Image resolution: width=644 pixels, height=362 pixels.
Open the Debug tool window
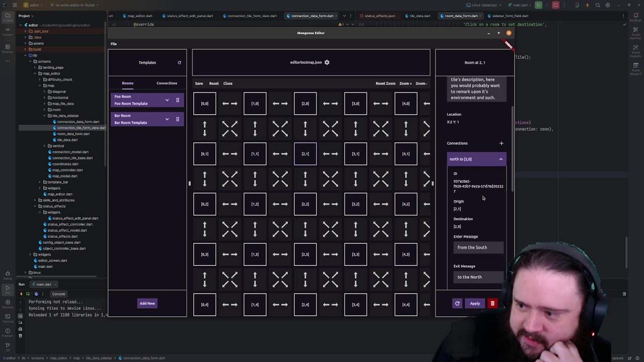coord(8,275)
